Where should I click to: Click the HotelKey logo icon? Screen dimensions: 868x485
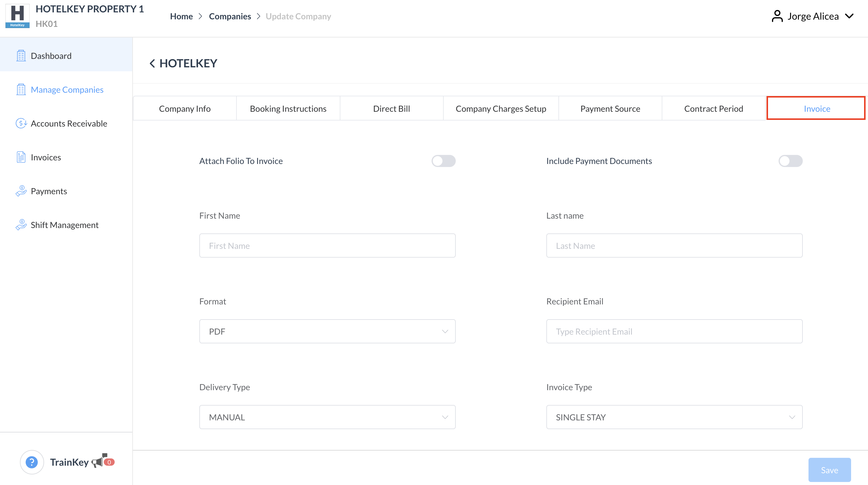[17, 16]
